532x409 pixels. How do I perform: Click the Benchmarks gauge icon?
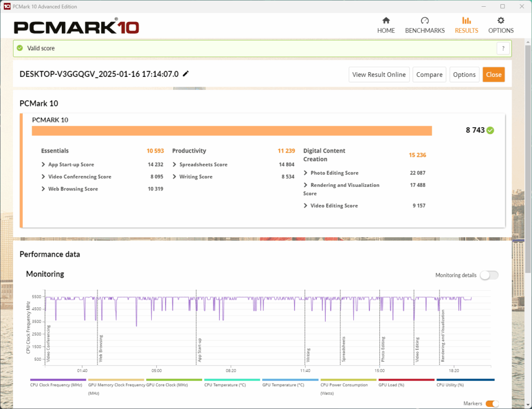click(424, 20)
